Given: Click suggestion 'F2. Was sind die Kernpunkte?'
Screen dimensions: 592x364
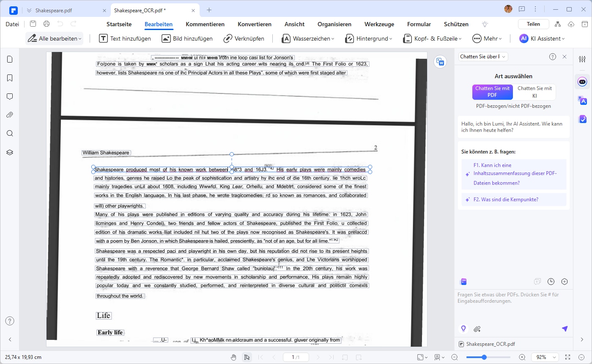Looking at the screenshot, I should [514, 200].
